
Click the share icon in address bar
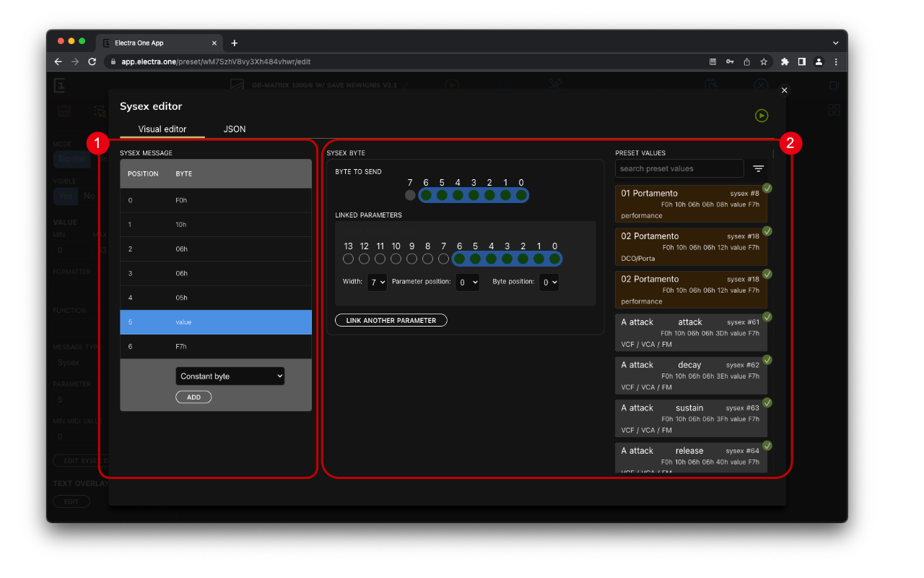747,62
